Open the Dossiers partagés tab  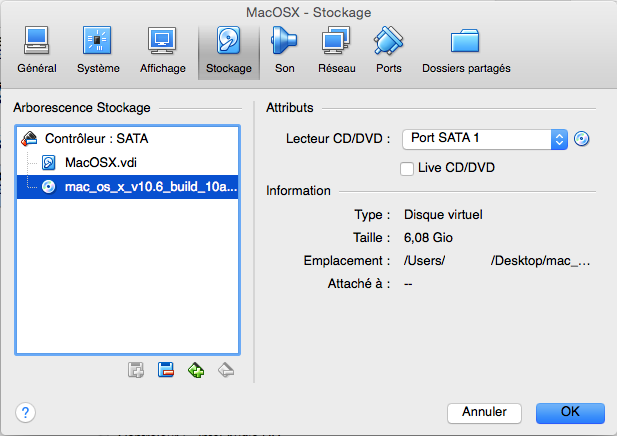[466, 51]
